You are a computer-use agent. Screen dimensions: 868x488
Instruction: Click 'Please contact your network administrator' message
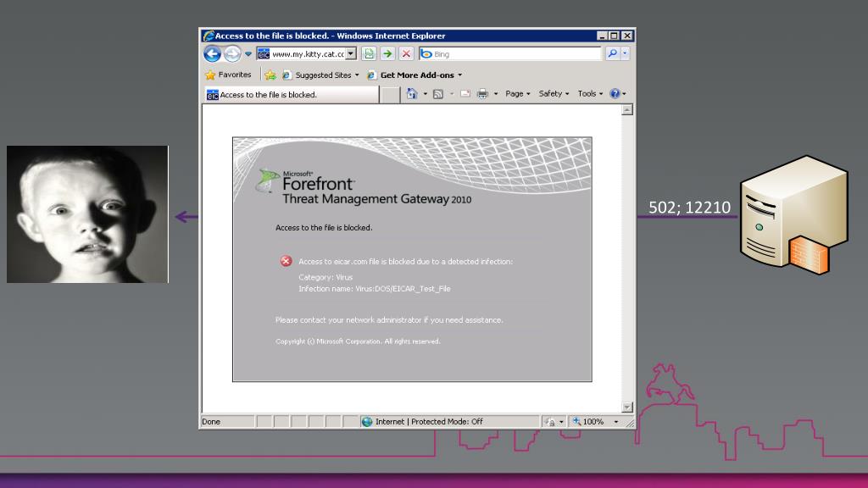(389, 319)
